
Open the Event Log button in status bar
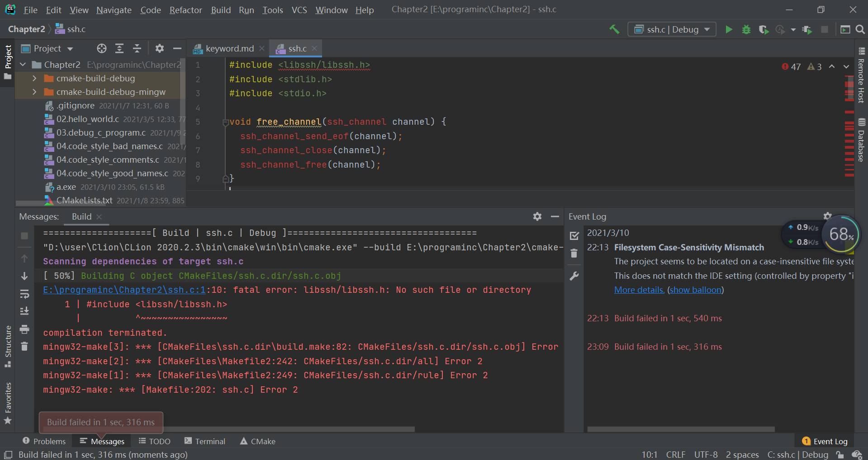coord(825,441)
